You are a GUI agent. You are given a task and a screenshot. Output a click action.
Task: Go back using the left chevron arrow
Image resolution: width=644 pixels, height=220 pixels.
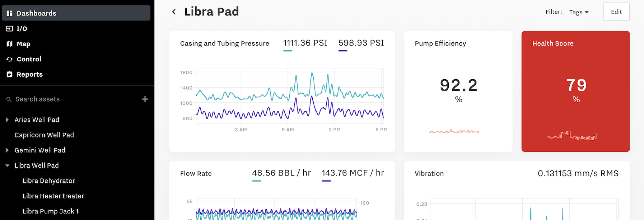(174, 12)
